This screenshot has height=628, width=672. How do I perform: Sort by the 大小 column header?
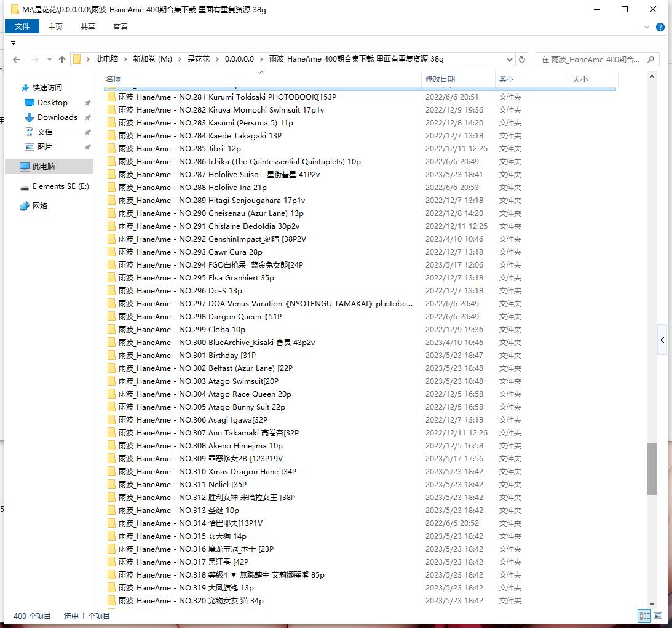[580, 79]
